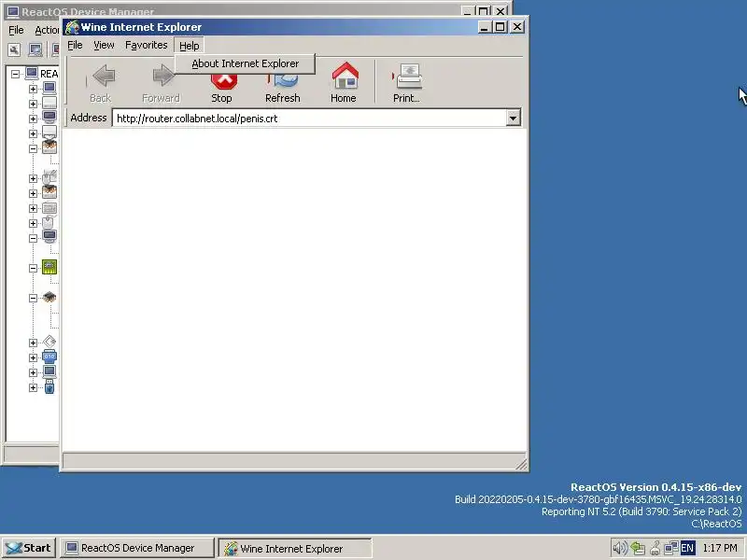
Task: Click the safely remove hardware tray icon
Action: tap(638, 548)
